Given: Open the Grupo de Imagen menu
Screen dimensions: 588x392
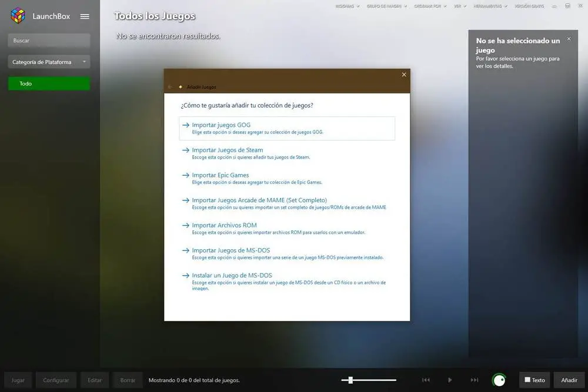Looking at the screenshot, I should (x=387, y=6).
